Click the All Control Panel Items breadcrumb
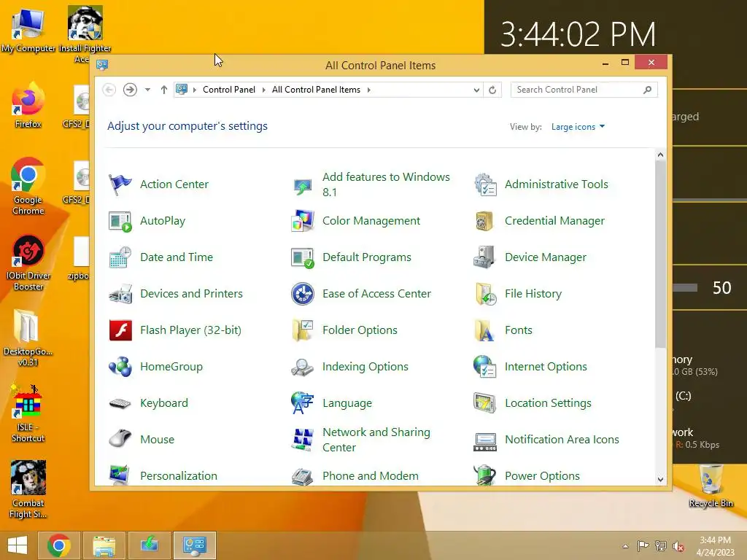The height and width of the screenshot is (560, 747). (316, 90)
